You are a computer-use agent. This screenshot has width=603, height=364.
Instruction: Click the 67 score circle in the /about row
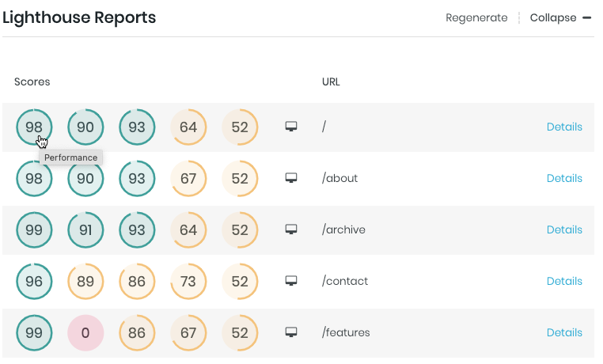pos(188,178)
